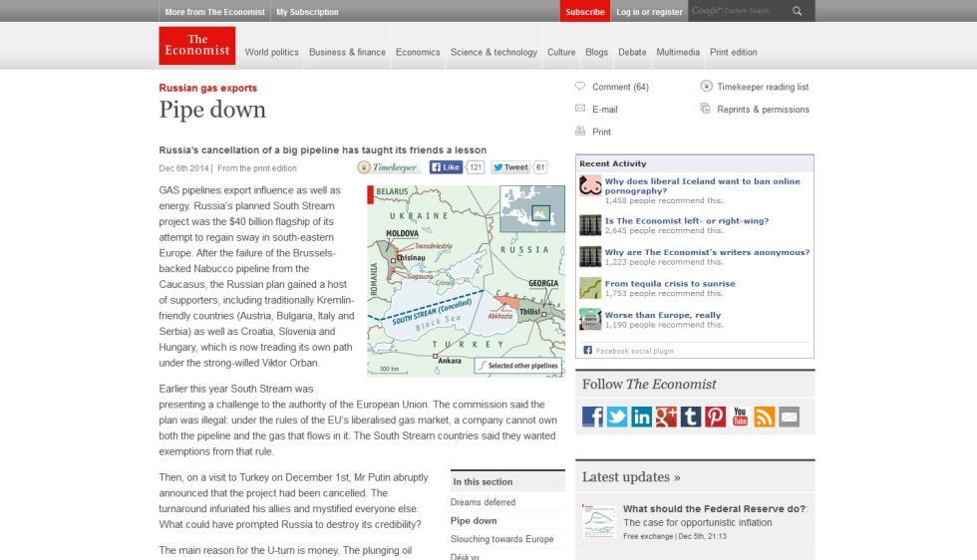This screenshot has width=977, height=560.
Task: Click the Subscribe button
Action: 585,11
